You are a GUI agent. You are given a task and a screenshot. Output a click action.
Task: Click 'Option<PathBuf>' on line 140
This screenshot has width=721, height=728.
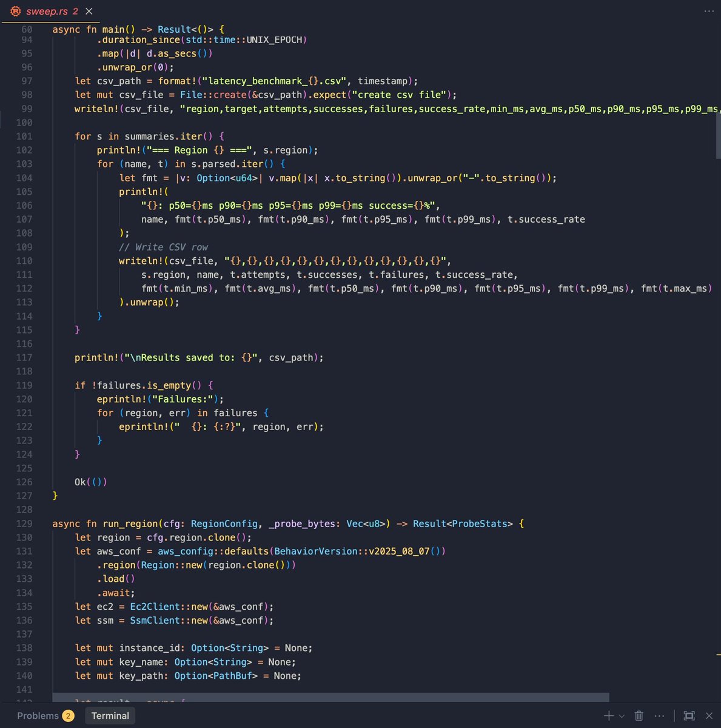216,676
